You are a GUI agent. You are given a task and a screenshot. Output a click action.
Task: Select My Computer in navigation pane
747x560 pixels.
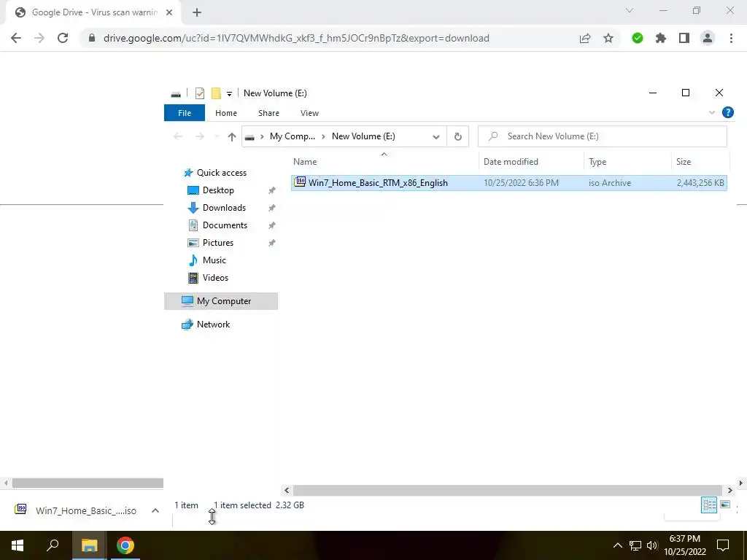(x=221, y=301)
